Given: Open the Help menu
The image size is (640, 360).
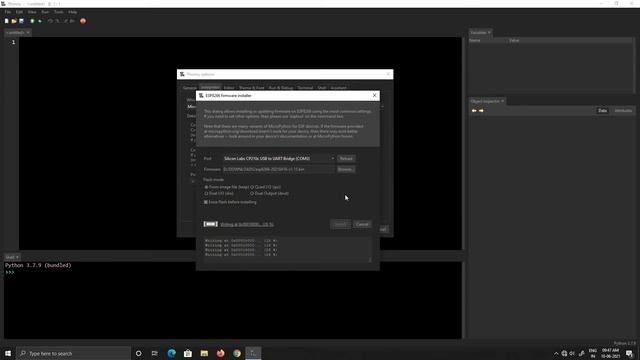Looking at the screenshot, I should click(73, 12).
